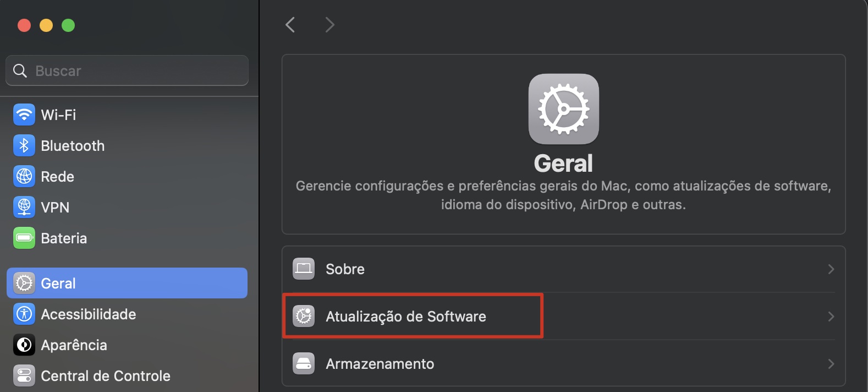Click the forward navigation arrow
The height and width of the screenshot is (392, 868).
tap(329, 24)
